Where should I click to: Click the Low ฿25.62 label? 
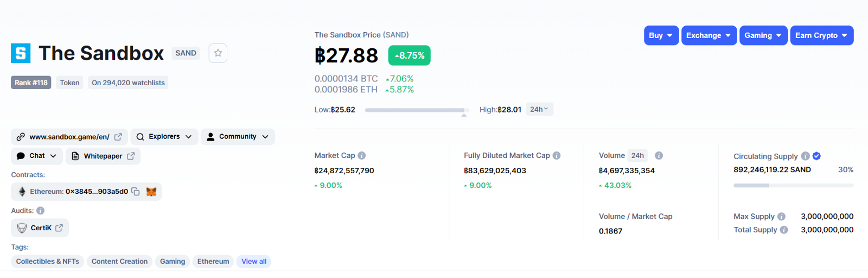[335, 110]
